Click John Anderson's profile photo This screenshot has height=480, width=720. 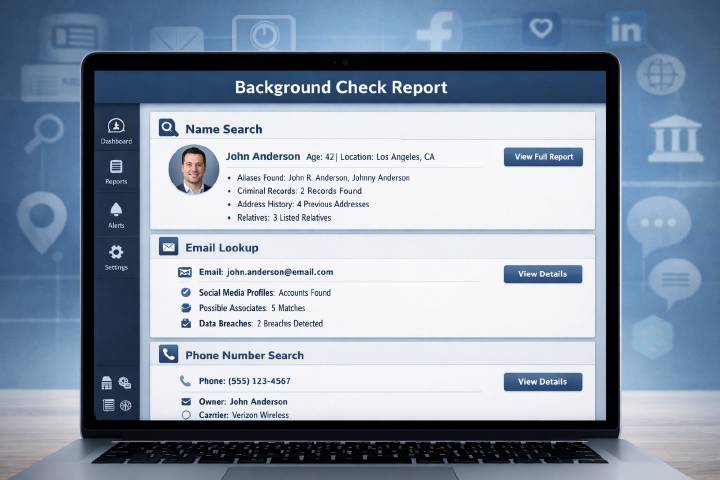(x=193, y=169)
